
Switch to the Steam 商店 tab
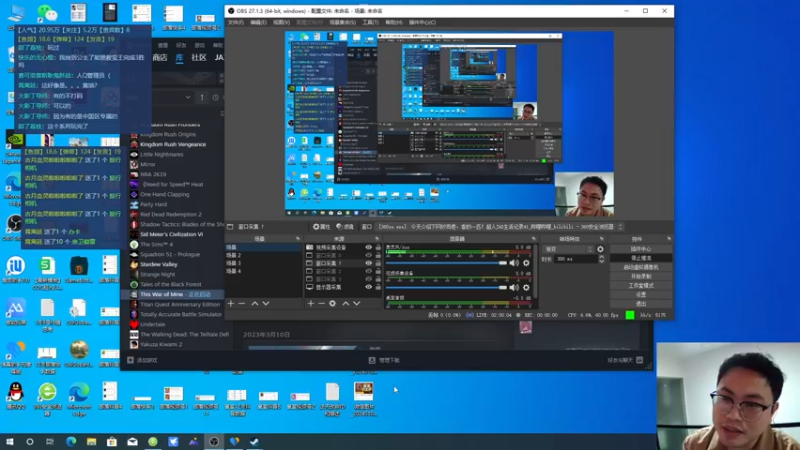[x=160, y=58]
